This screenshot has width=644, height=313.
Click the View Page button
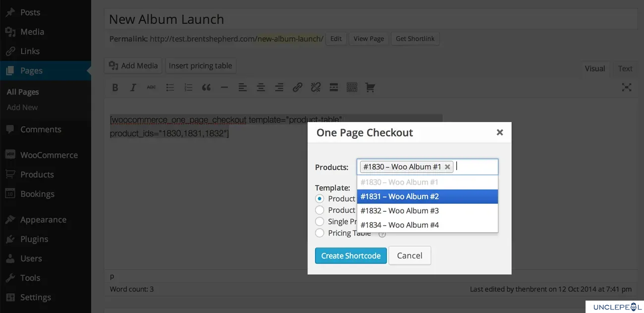pos(369,39)
